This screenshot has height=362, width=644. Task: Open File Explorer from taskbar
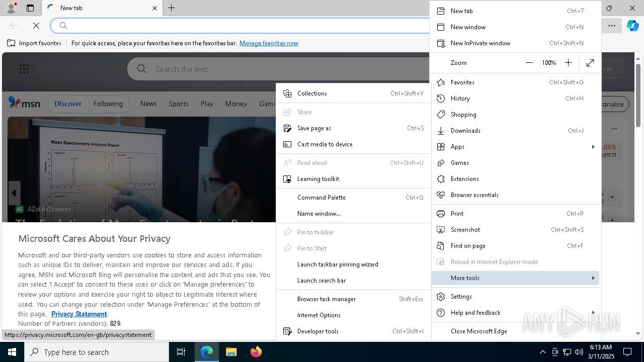(231, 352)
